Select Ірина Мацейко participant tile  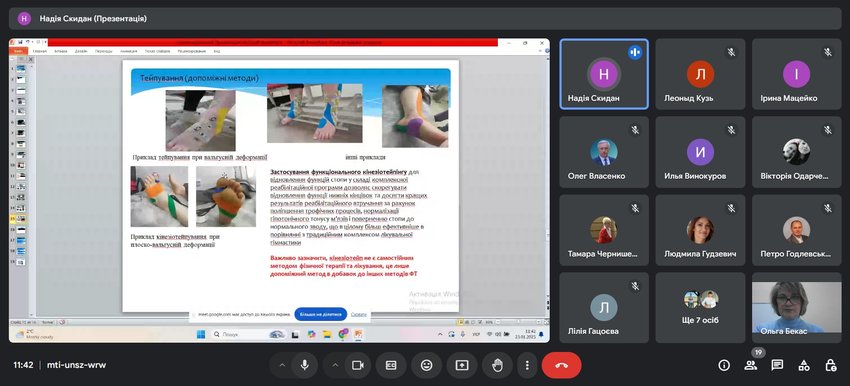click(x=797, y=74)
